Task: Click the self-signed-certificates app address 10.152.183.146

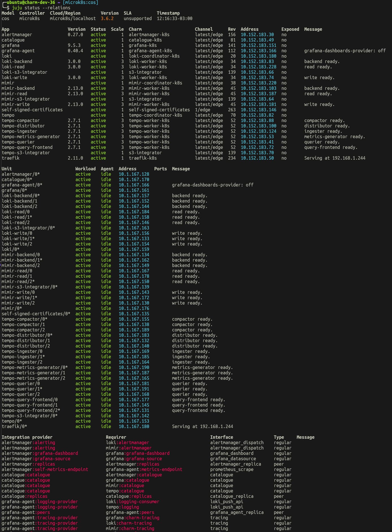Action: [258, 110]
